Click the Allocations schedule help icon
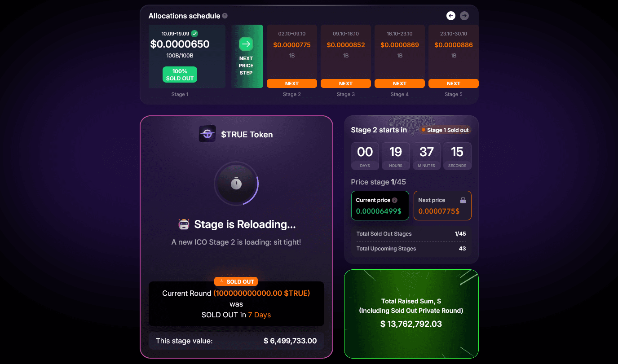The width and height of the screenshot is (618, 364). 225,16
